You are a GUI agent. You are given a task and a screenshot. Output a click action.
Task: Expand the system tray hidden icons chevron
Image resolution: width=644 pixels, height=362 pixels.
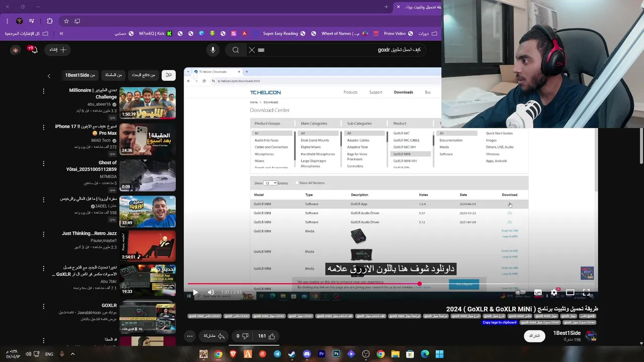72,354
